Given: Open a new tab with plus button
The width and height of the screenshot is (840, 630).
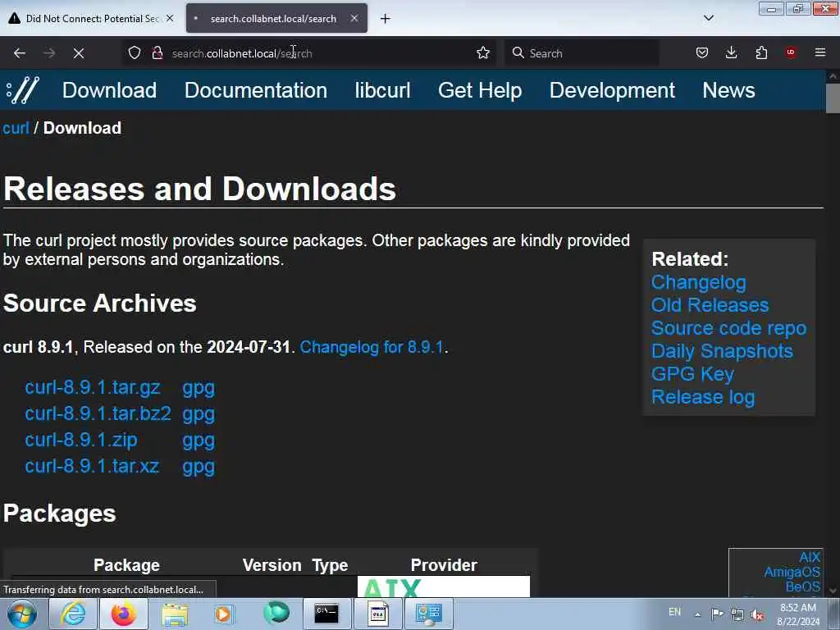Looking at the screenshot, I should tap(386, 19).
